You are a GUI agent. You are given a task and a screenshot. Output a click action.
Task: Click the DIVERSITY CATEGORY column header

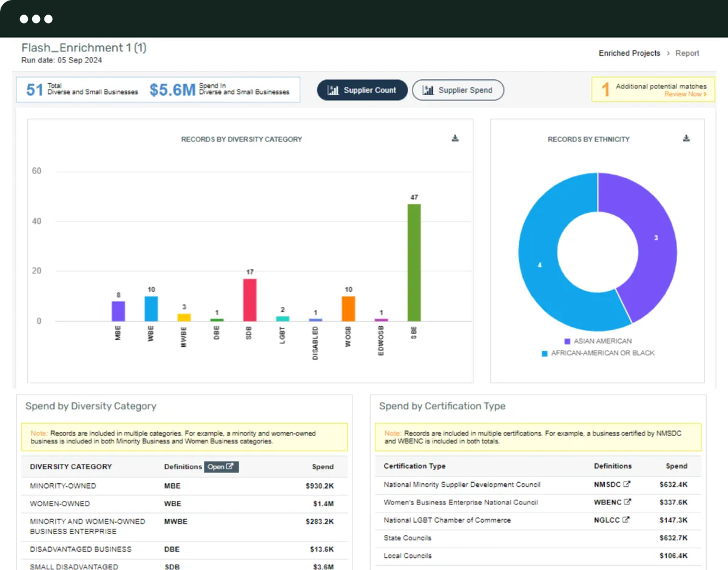click(71, 467)
